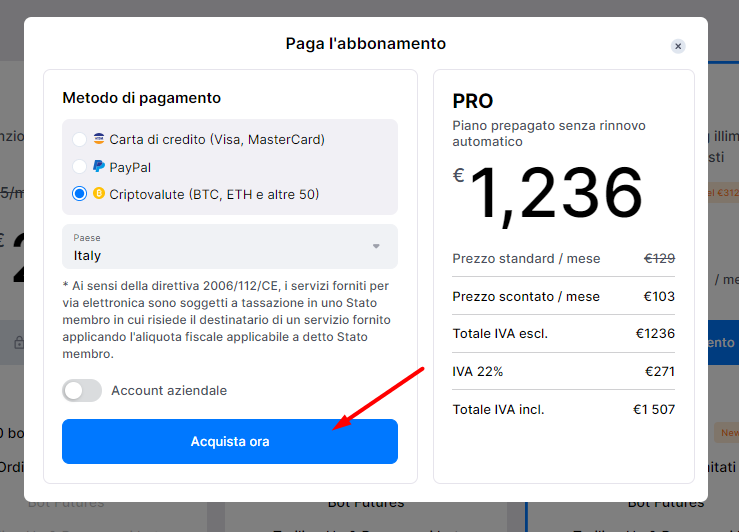Click the Account aziendale label text
Viewport: 739px width, 532px height.
pyautogui.click(x=169, y=390)
